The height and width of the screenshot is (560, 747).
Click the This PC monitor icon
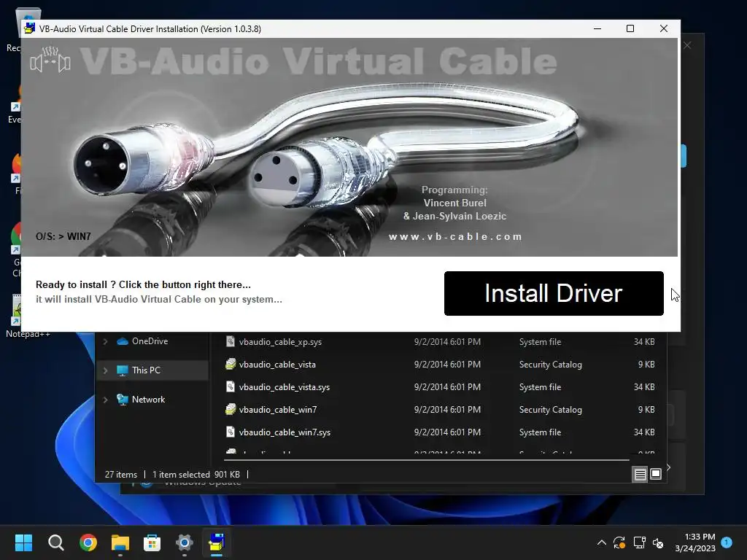(x=123, y=370)
